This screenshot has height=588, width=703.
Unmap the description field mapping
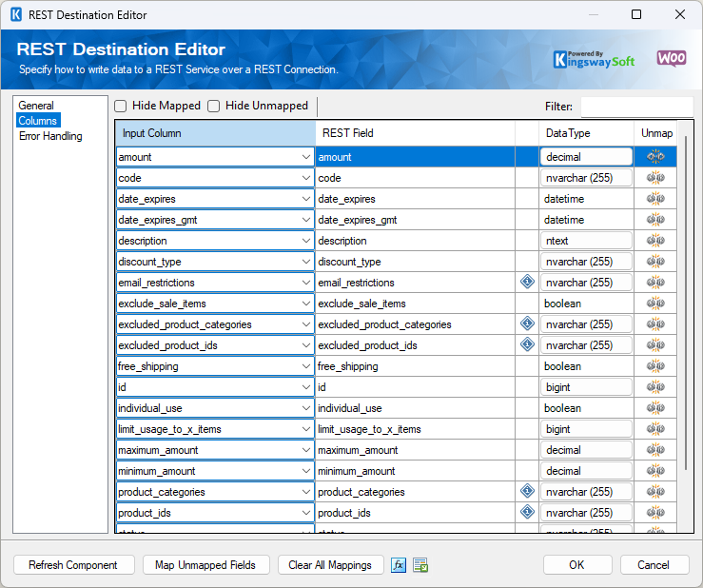point(655,241)
